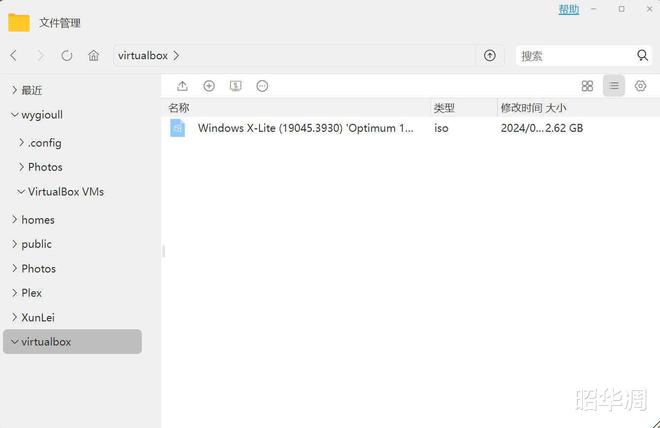Viewport: 660px width, 428px height.
Task: Sort by the 类型 column header
Action: point(444,108)
